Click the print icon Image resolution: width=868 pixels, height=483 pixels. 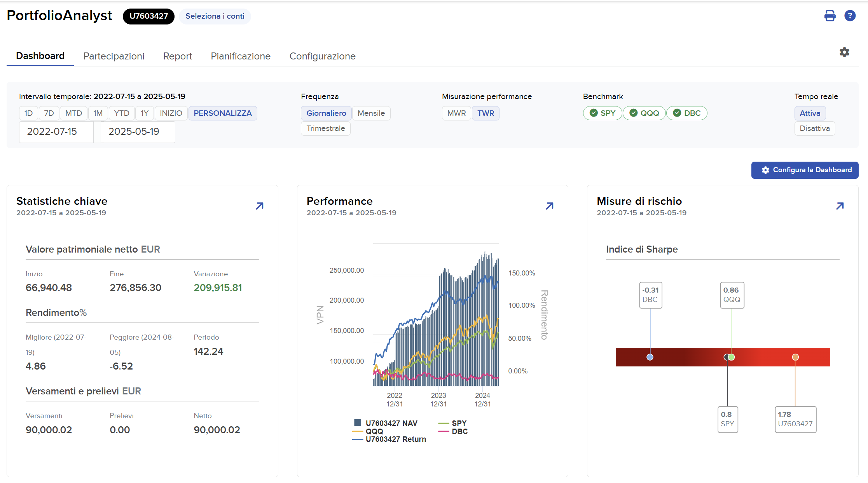(x=830, y=16)
